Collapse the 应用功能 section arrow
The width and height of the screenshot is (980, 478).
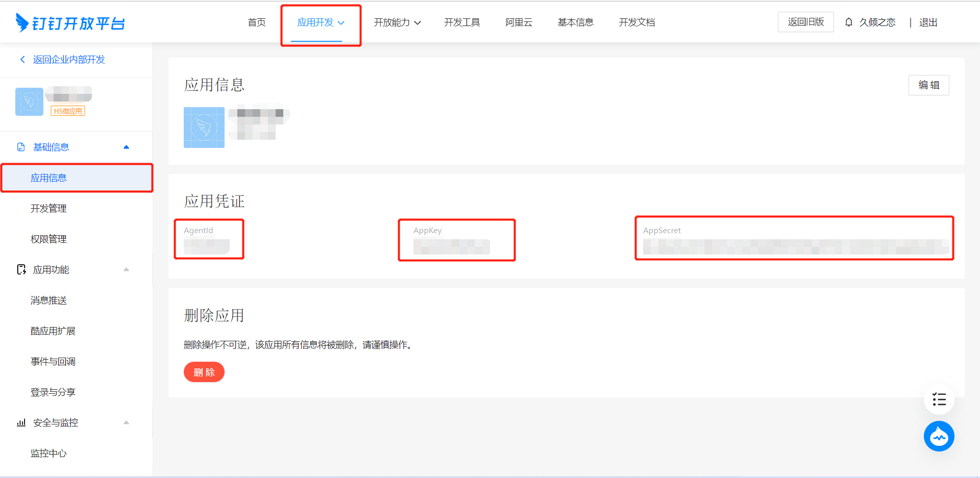pyautogui.click(x=126, y=269)
